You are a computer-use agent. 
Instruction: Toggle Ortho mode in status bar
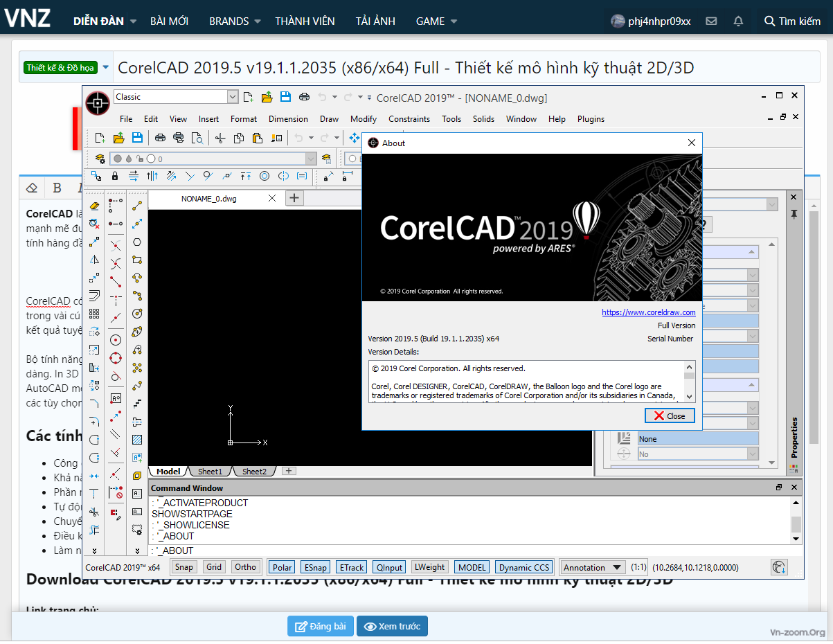click(x=245, y=567)
